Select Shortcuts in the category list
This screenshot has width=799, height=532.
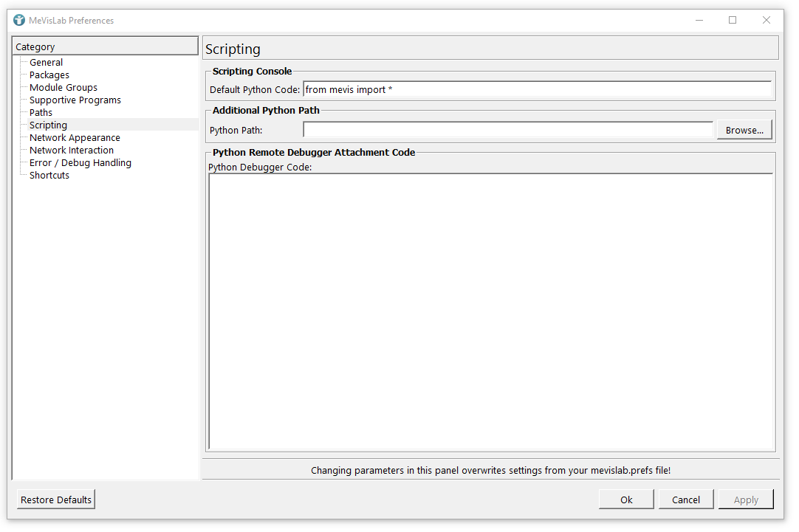pyautogui.click(x=49, y=176)
